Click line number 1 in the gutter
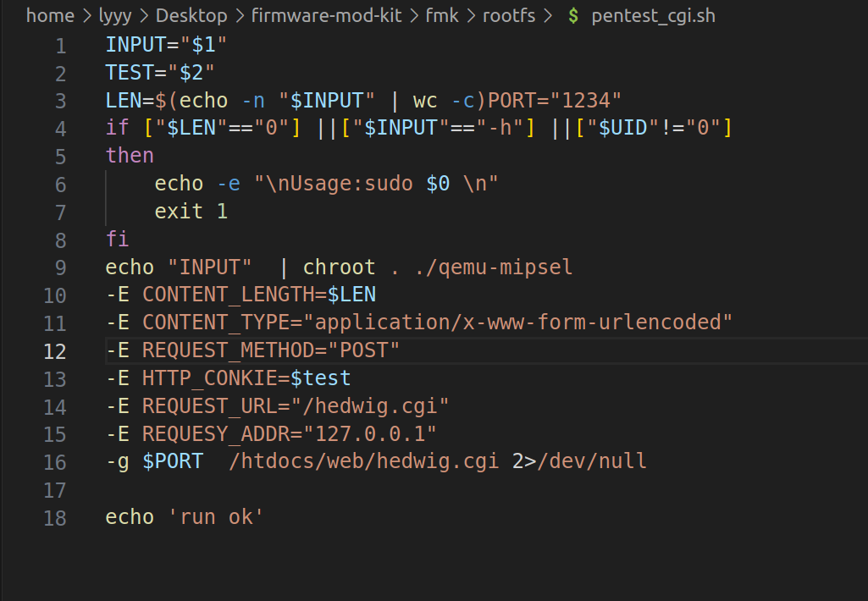 click(60, 46)
